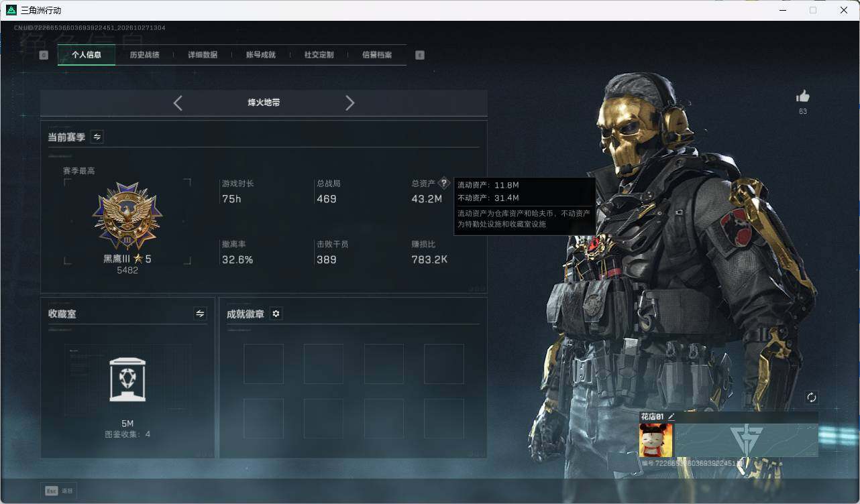Go to previous mode with left arrow
The image size is (860, 504).
[178, 103]
